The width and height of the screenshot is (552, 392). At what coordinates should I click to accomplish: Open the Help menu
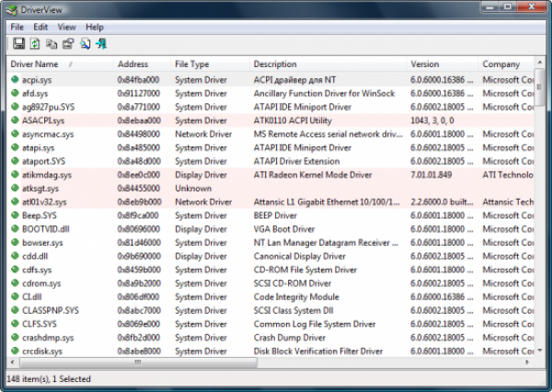(x=95, y=28)
